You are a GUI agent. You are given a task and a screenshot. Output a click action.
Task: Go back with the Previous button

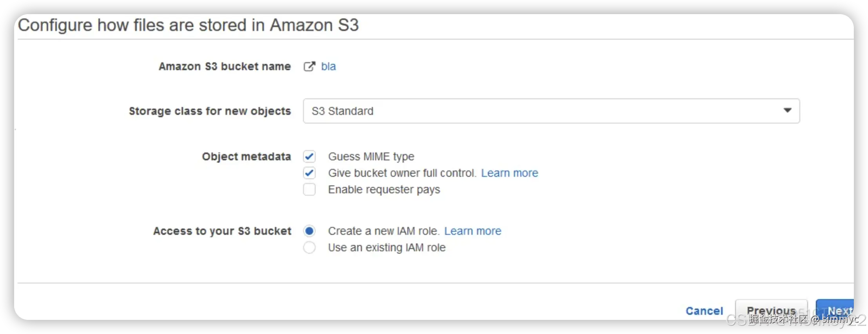coord(771,310)
